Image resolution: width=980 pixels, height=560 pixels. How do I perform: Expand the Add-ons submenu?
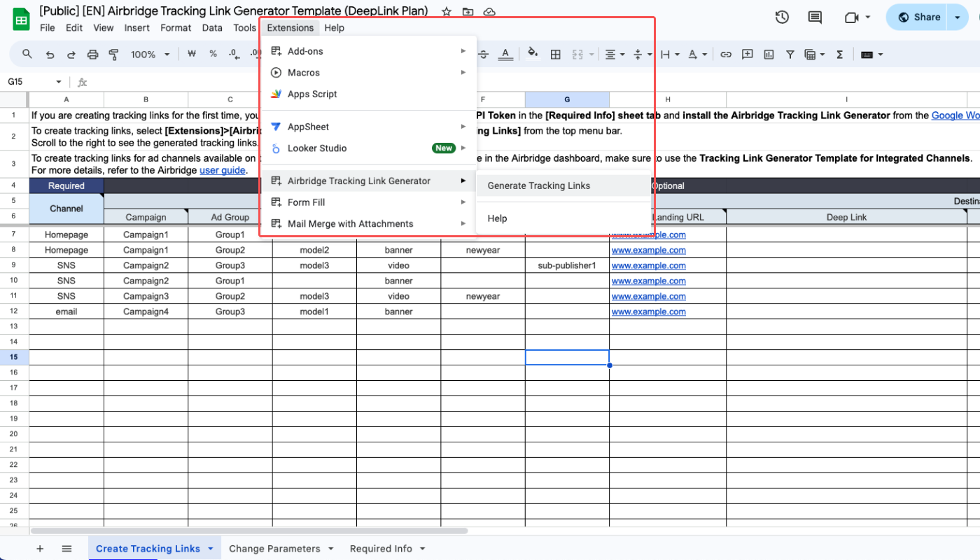click(x=368, y=51)
